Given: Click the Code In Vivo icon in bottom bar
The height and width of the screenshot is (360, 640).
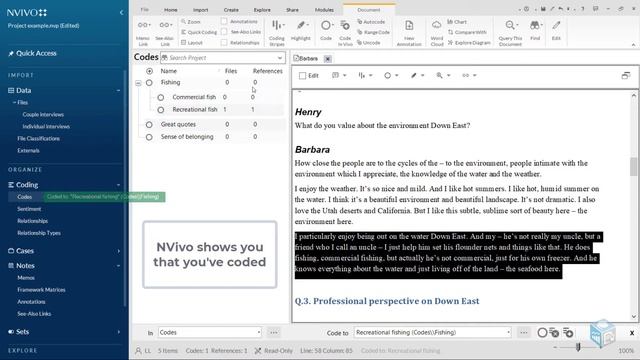Looking at the screenshot, I should (x=568, y=333).
